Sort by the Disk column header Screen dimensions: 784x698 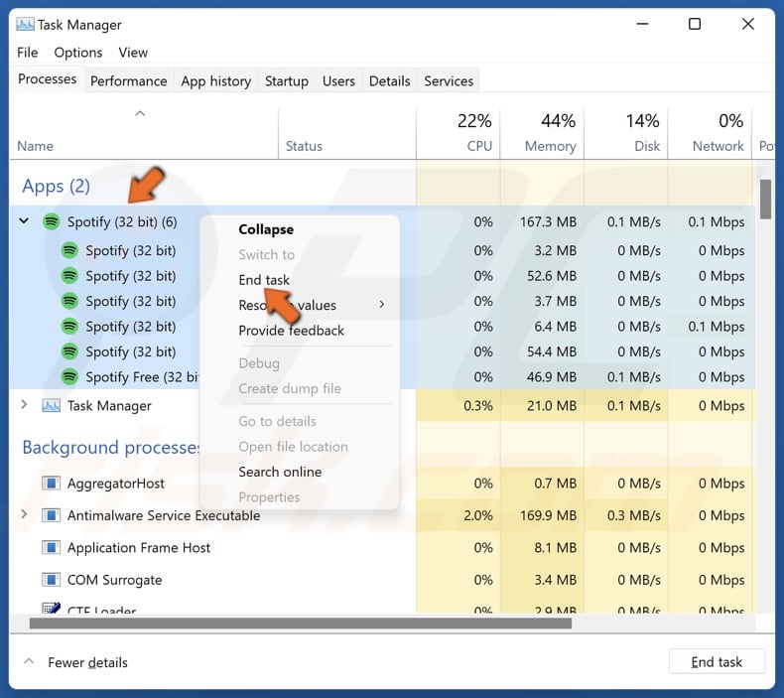click(x=626, y=133)
